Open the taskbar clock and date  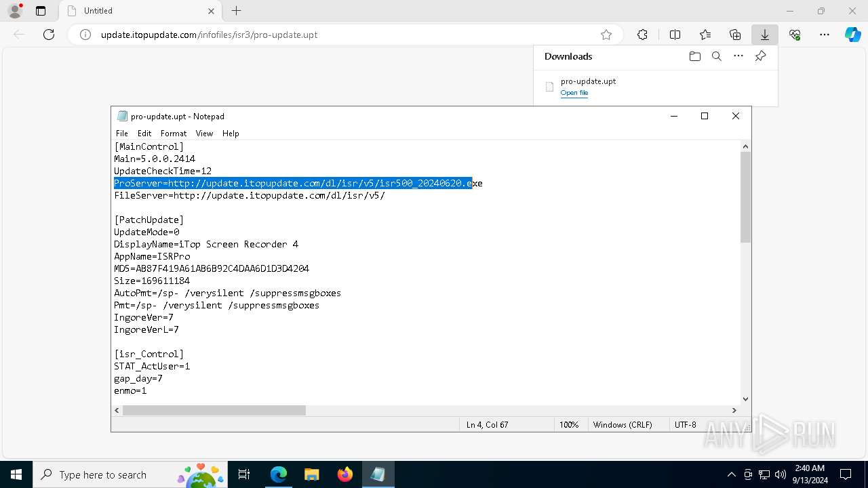point(810,474)
